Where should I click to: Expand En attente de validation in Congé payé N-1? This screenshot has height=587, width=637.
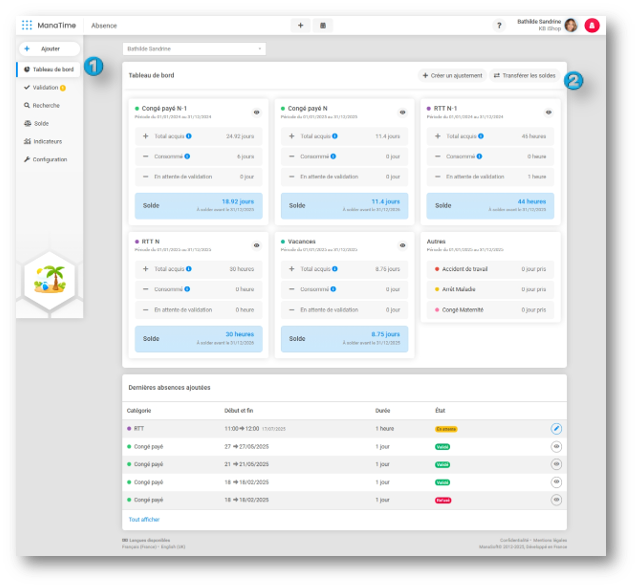(x=199, y=177)
